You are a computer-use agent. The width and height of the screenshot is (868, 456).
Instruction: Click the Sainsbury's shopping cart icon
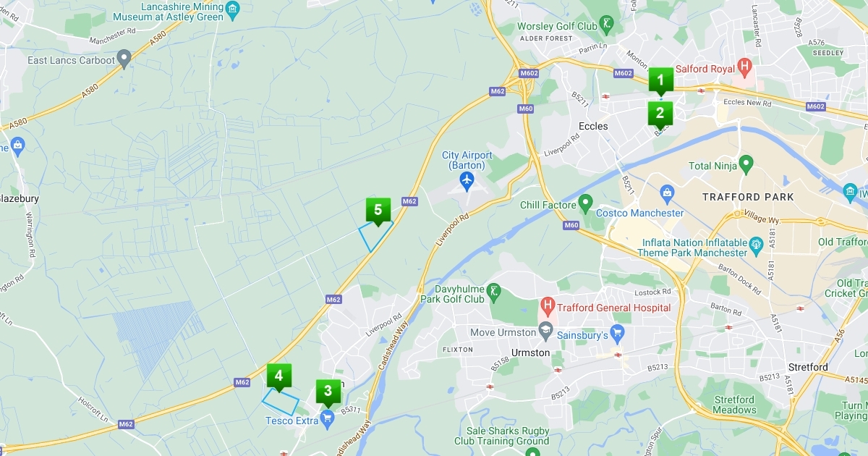pyautogui.click(x=616, y=332)
